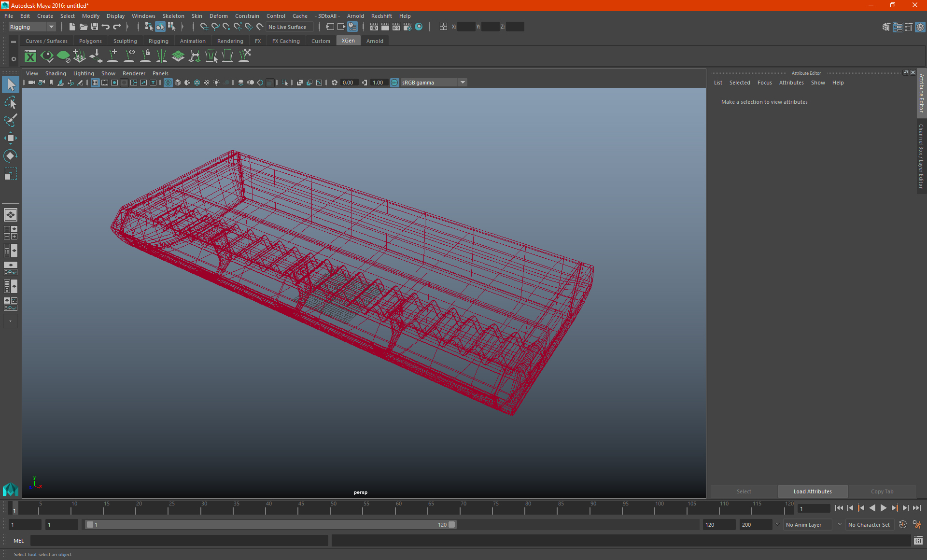Open the XGen window shelf icon
This screenshot has width=927, height=560.
tap(30, 56)
